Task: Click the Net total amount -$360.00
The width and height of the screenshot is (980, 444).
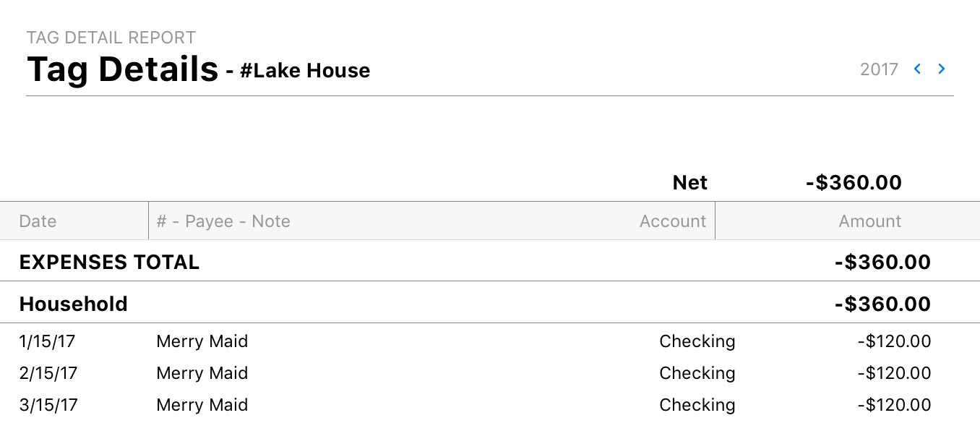Action: pyautogui.click(x=854, y=183)
